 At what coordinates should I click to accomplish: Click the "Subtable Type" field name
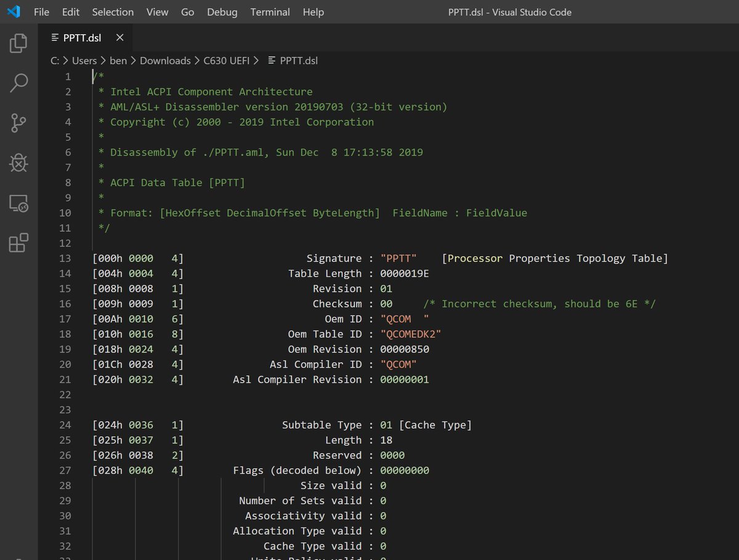click(x=321, y=424)
